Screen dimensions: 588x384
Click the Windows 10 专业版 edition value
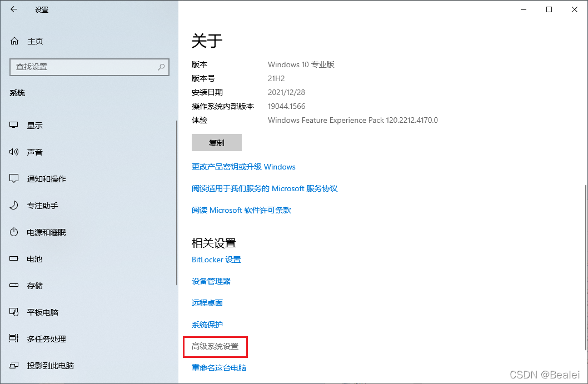(x=301, y=64)
